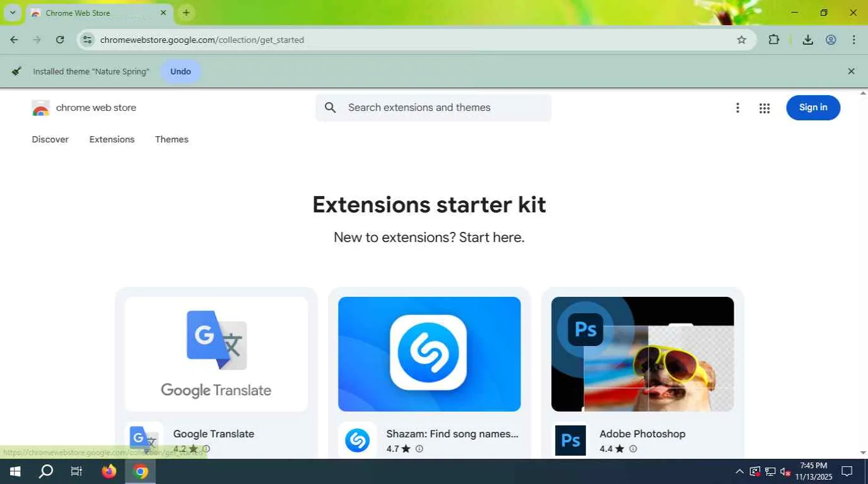
Task: Click the magnifier icon in the search box
Action: point(331,108)
